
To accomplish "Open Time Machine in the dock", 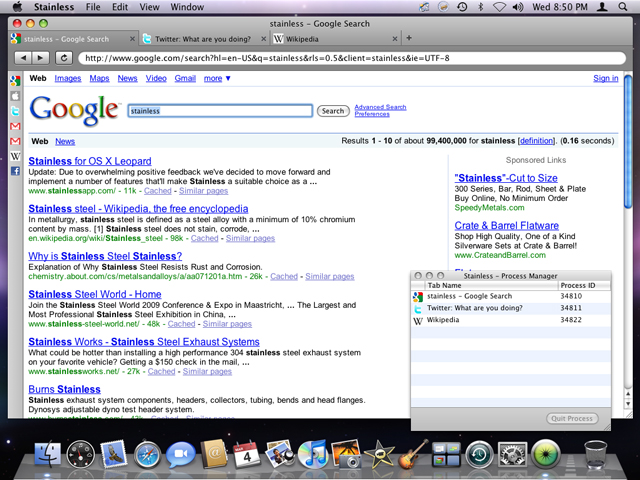I will 479,454.
